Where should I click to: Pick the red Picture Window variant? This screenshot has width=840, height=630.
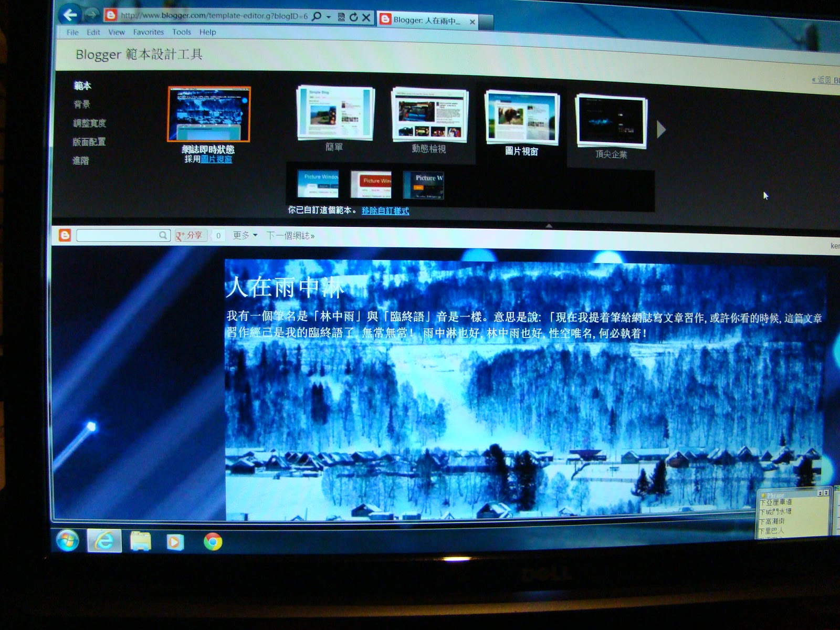click(x=371, y=184)
